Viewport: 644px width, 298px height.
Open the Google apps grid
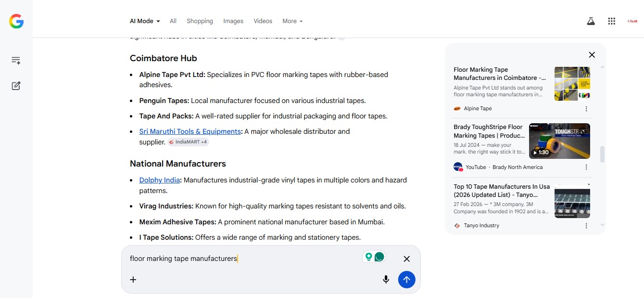point(612,21)
